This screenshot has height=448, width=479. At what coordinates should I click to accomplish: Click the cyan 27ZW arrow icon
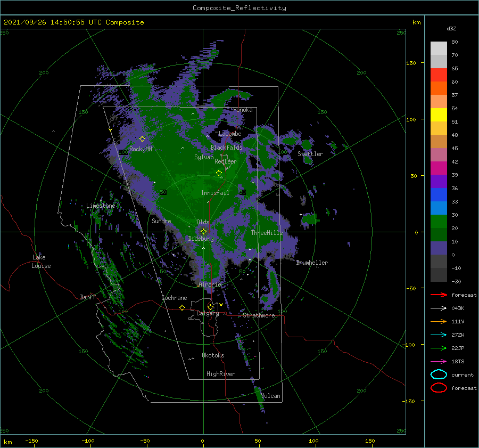tap(439, 335)
